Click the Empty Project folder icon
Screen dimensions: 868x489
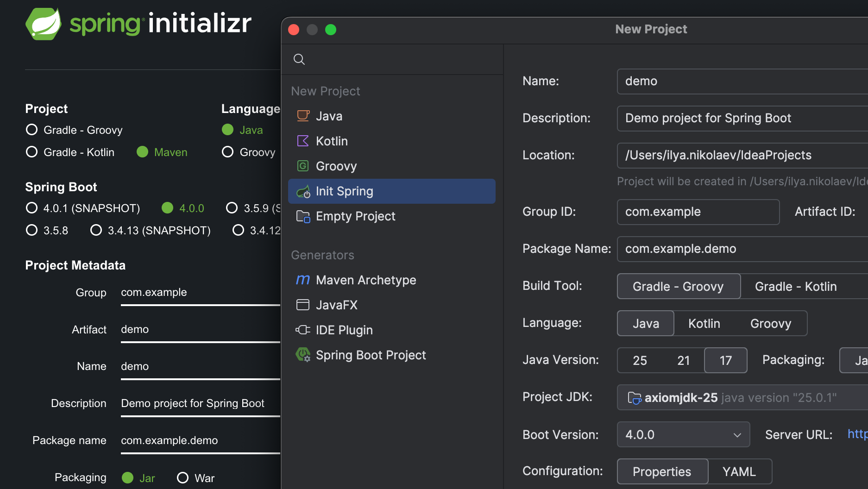point(303,216)
